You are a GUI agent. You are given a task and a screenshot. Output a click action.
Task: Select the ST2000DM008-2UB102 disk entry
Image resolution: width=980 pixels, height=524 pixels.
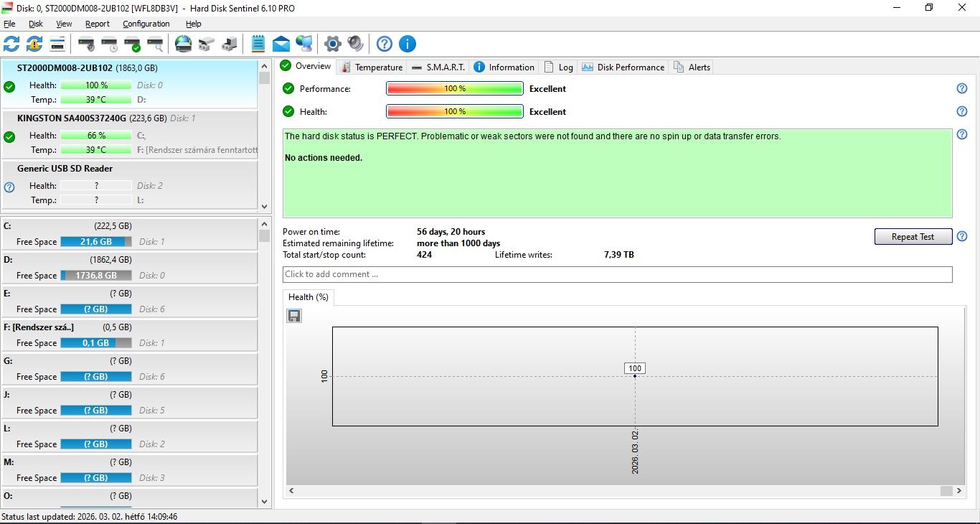[x=130, y=84]
